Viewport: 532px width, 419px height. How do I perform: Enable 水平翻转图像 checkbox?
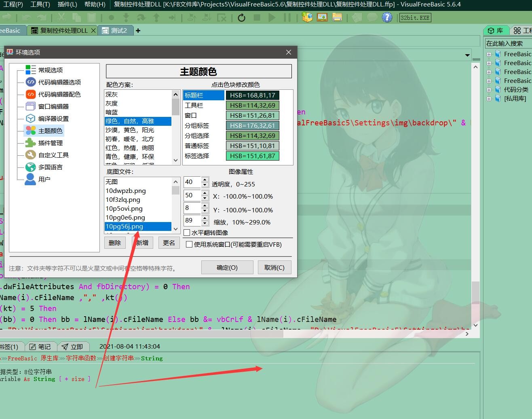[187, 233]
